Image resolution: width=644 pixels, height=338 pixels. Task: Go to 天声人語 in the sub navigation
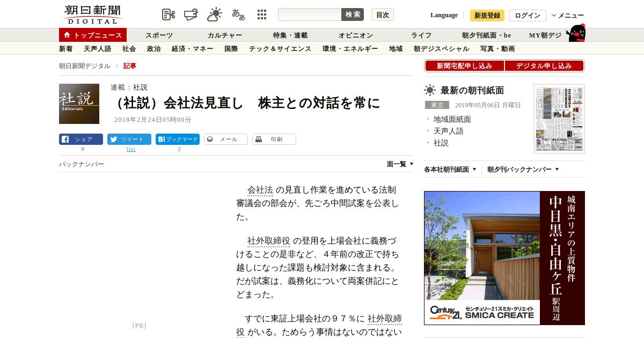[98, 49]
